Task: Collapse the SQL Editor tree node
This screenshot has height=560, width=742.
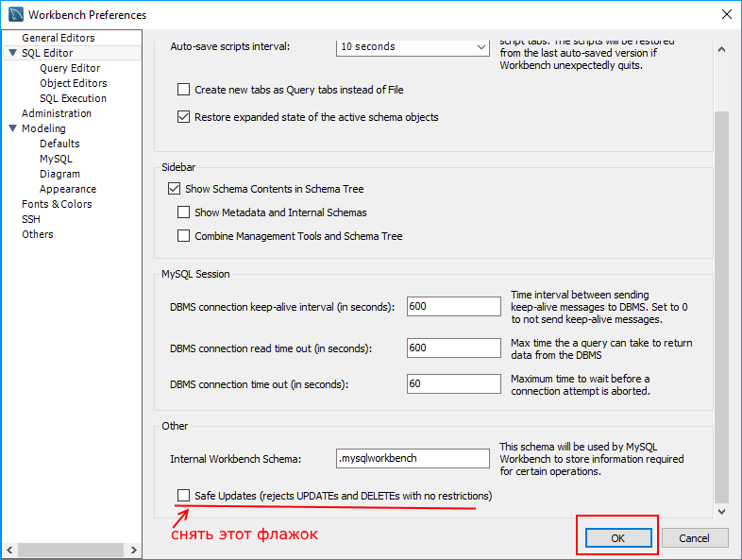Action: click(12, 54)
